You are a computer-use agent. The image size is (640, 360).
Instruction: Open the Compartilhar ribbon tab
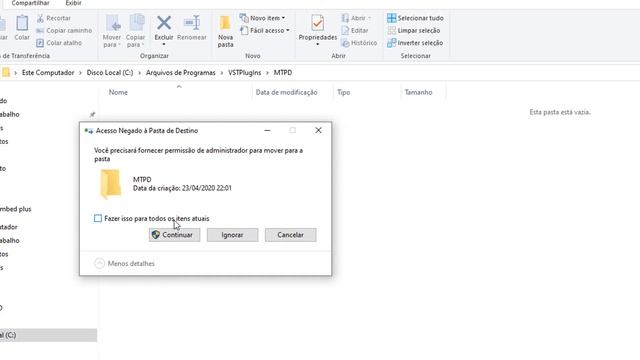[x=30, y=3]
